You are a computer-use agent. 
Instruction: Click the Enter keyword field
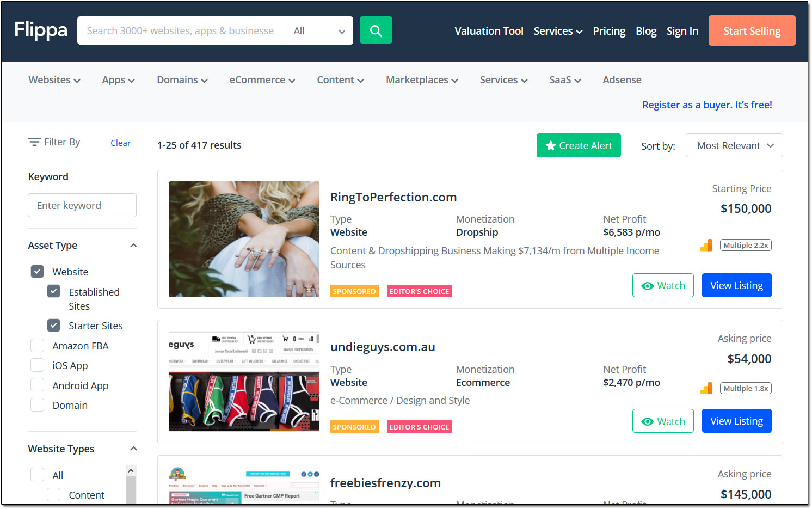pyautogui.click(x=82, y=205)
